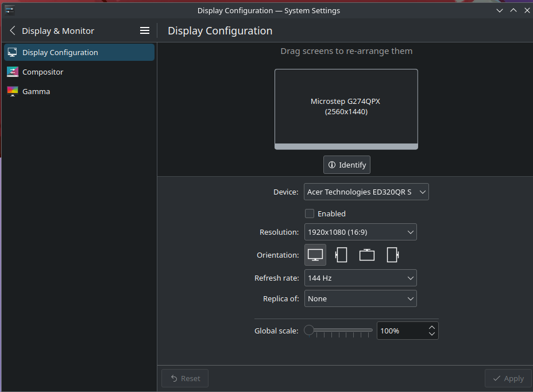Select Display Configuration in the sidebar
The height and width of the screenshot is (392, 533).
click(x=60, y=52)
